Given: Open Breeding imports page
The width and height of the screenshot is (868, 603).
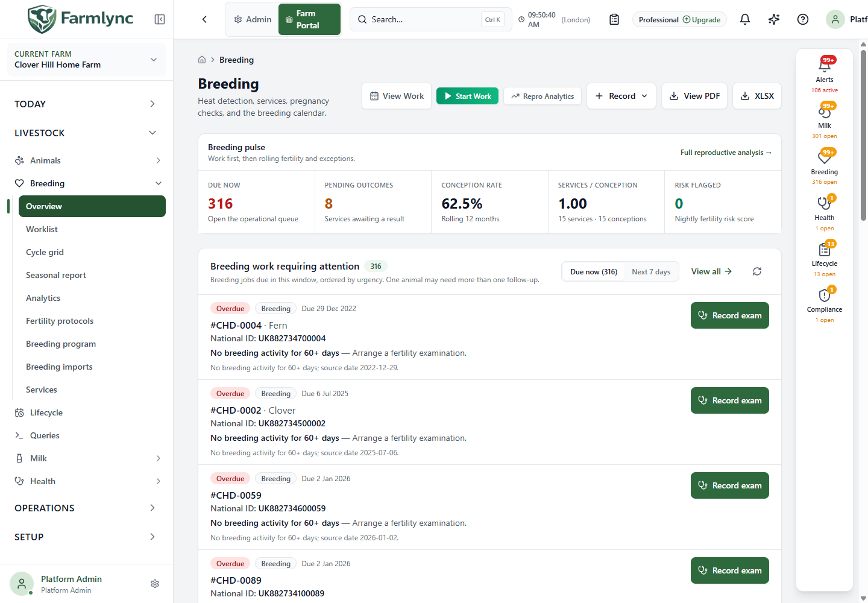Looking at the screenshot, I should [92, 367].
